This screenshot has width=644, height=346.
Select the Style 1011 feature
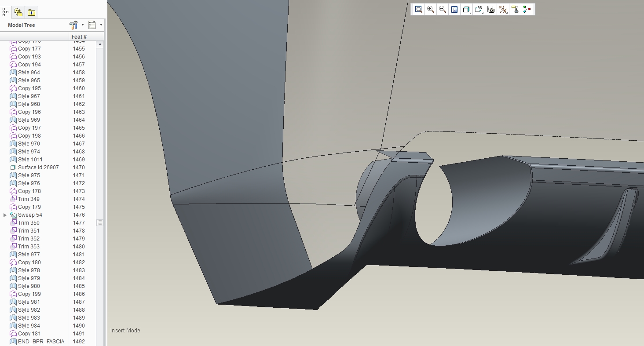coord(30,160)
